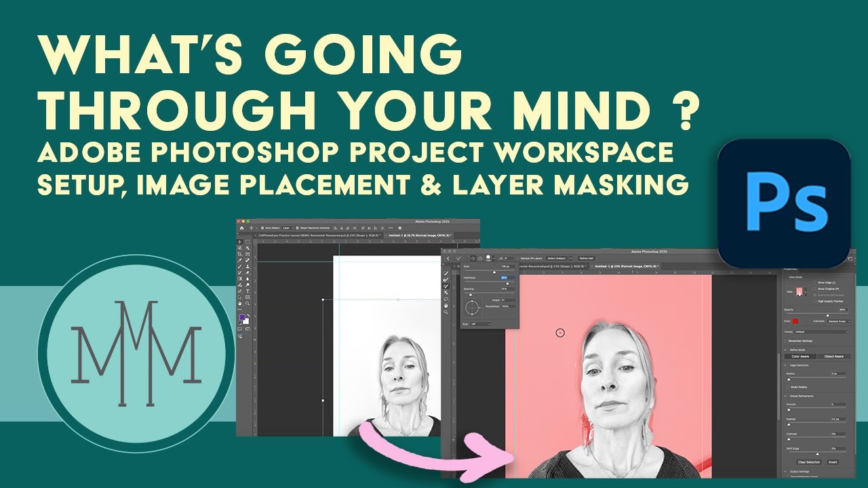This screenshot has height=488, width=868.
Task: Switch to Untitled-1 @ 16.7% tab in left window
Action: point(420,235)
